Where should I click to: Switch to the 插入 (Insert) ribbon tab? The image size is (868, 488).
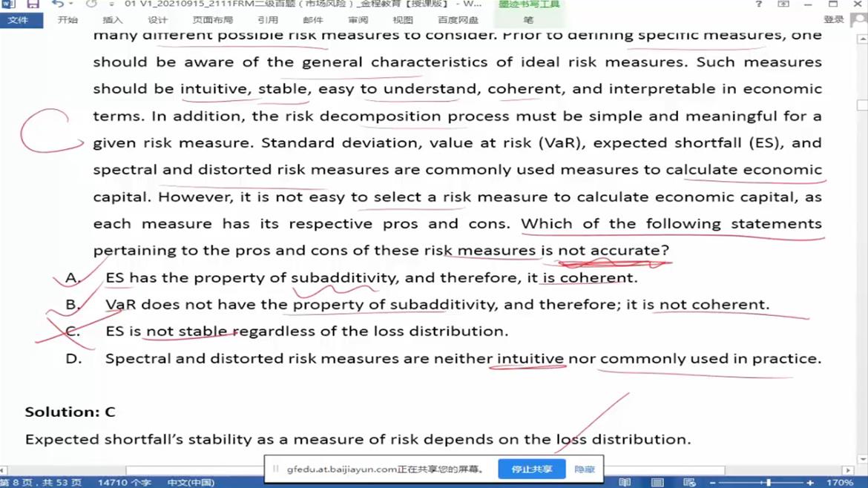point(112,20)
